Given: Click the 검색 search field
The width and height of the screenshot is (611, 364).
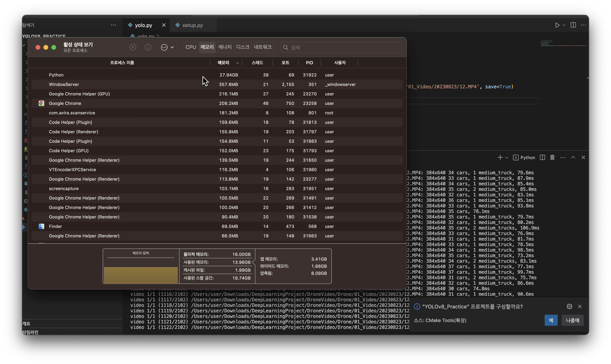Looking at the screenshot, I should pyautogui.click(x=344, y=47).
